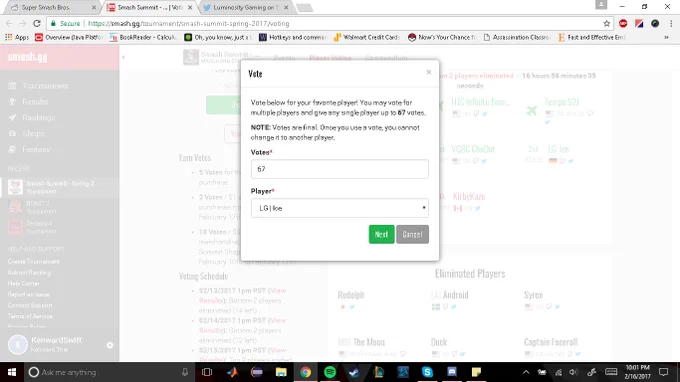Click the Votes number input field

[340, 169]
